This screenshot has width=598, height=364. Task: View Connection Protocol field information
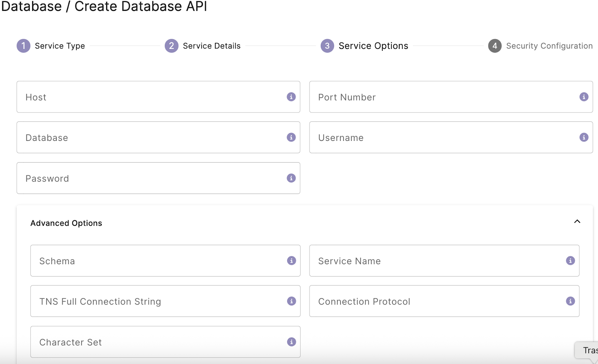pos(570,301)
